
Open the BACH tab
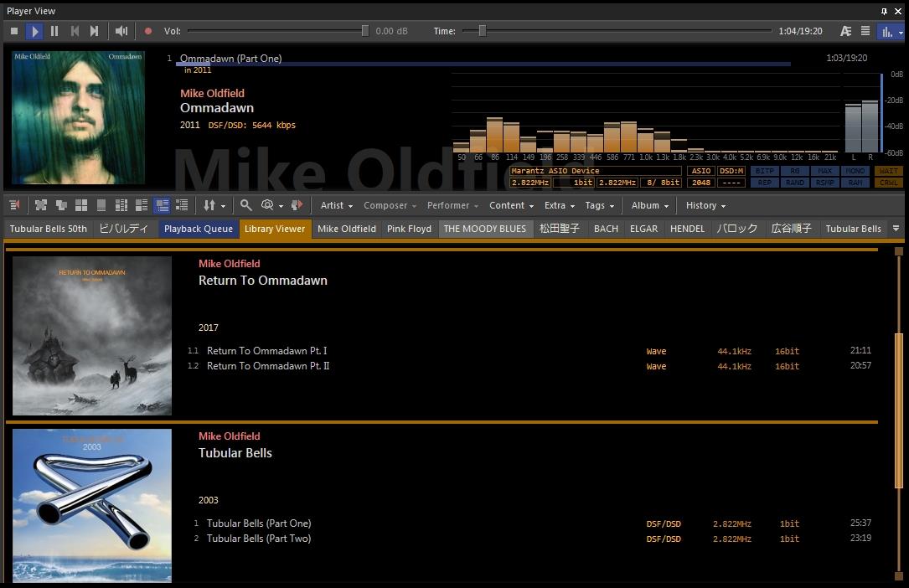click(606, 229)
